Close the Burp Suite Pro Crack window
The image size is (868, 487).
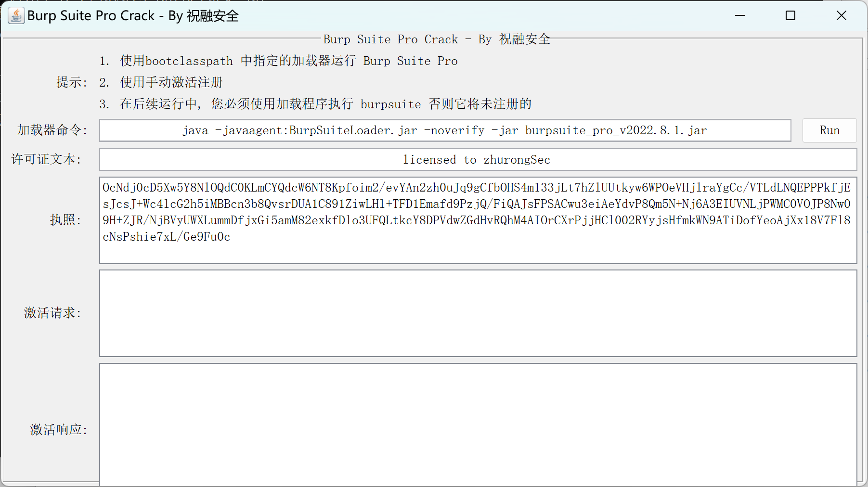click(x=842, y=15)
